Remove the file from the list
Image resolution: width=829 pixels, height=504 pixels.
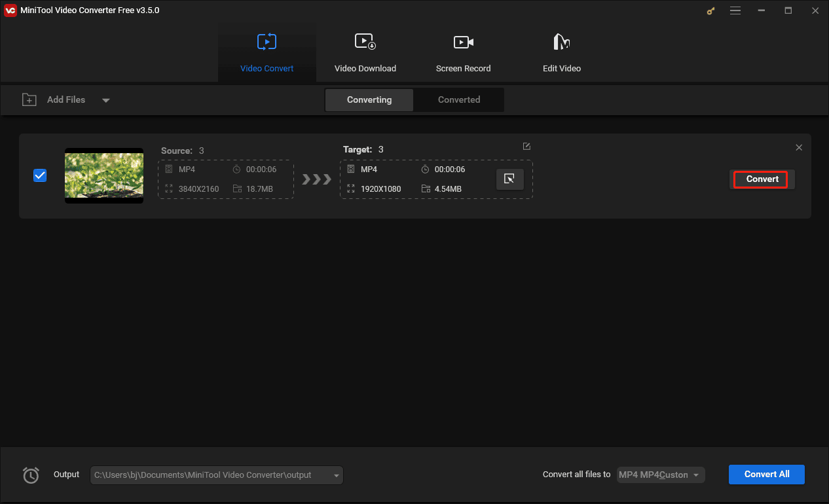[799, 147]
